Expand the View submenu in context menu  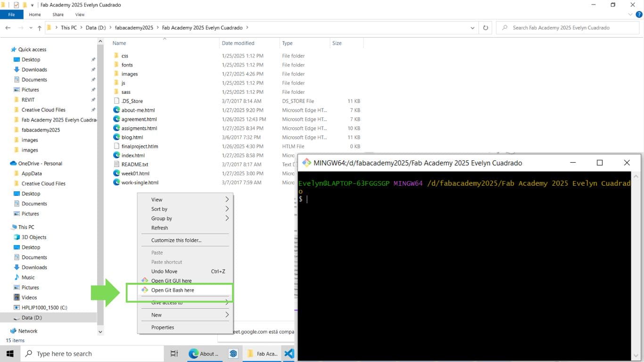coord(227,199)
